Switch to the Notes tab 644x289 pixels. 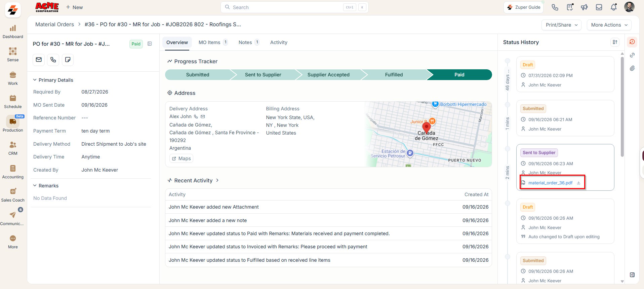tap(249, 42)
